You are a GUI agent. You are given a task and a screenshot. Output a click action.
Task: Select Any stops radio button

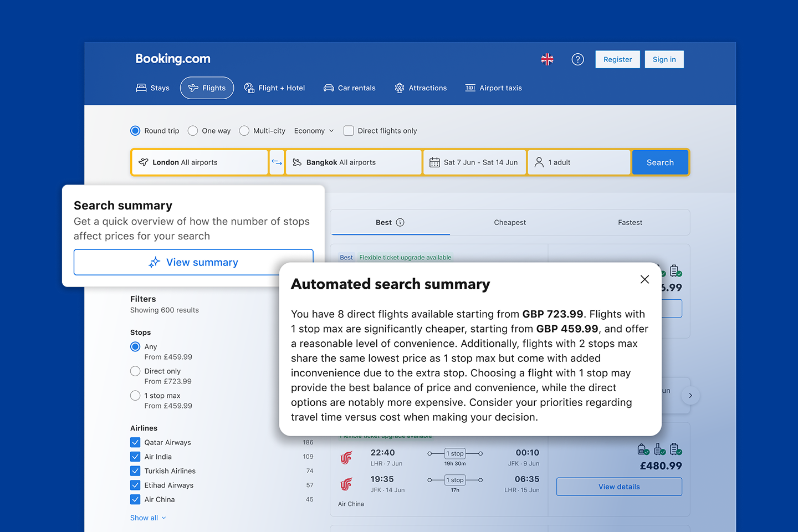[135, 347]
